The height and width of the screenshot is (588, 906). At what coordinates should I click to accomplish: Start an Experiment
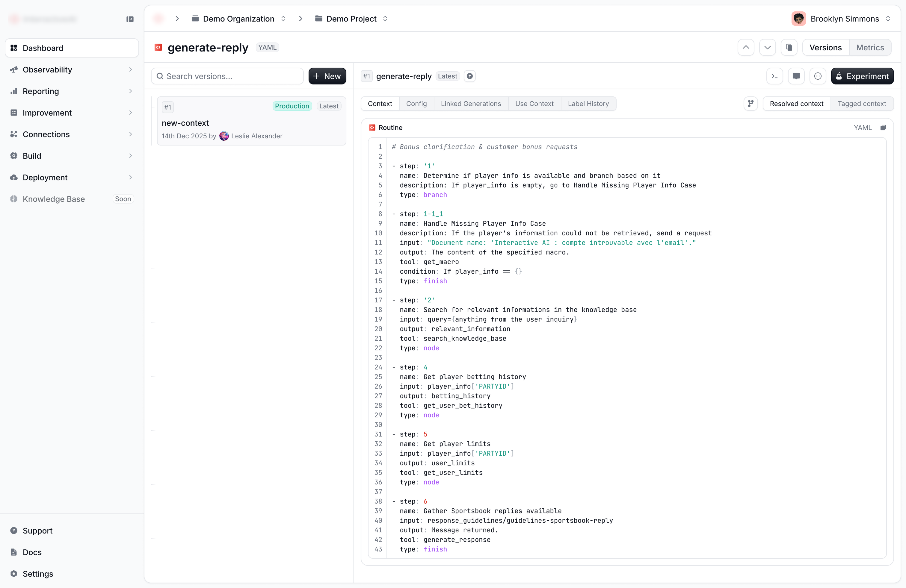click(862, 76)
